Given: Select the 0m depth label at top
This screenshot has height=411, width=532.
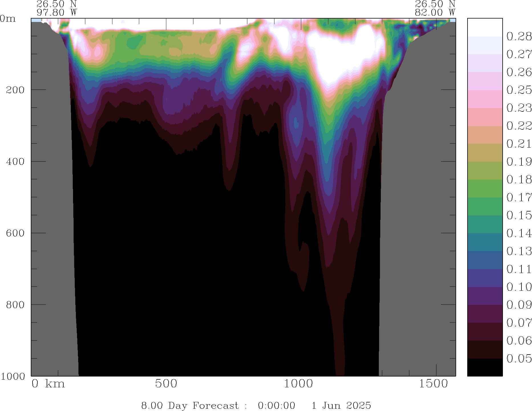Looking at the screenshot, I should (x=8, y=19).
